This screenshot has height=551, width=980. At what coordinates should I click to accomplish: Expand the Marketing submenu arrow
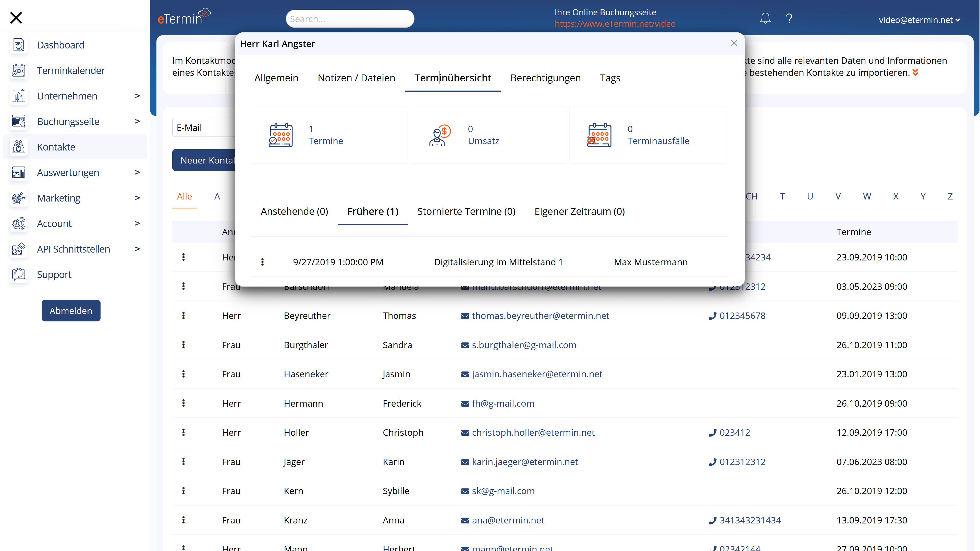point(137,198)
